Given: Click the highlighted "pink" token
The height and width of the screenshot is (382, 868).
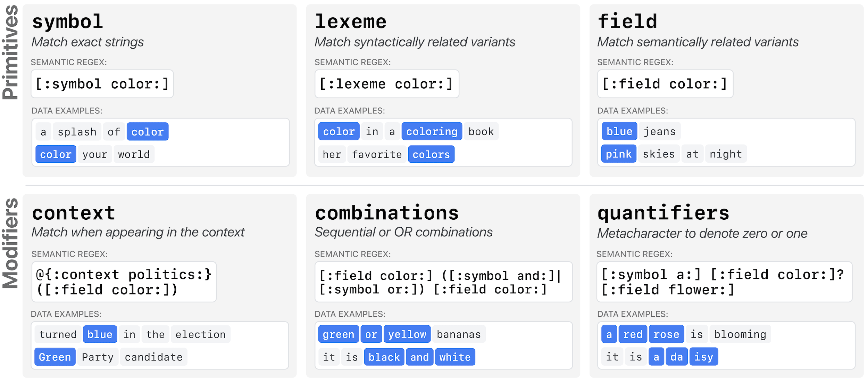Looking at the screenshot, I should [x=618, y=154].
